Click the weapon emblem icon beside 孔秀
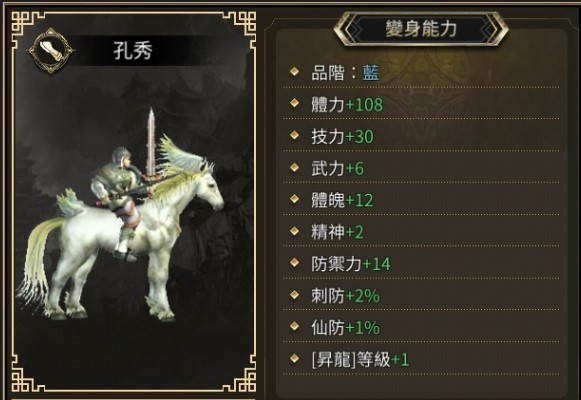This screenshot has height=400, width=581. point(51,51)
